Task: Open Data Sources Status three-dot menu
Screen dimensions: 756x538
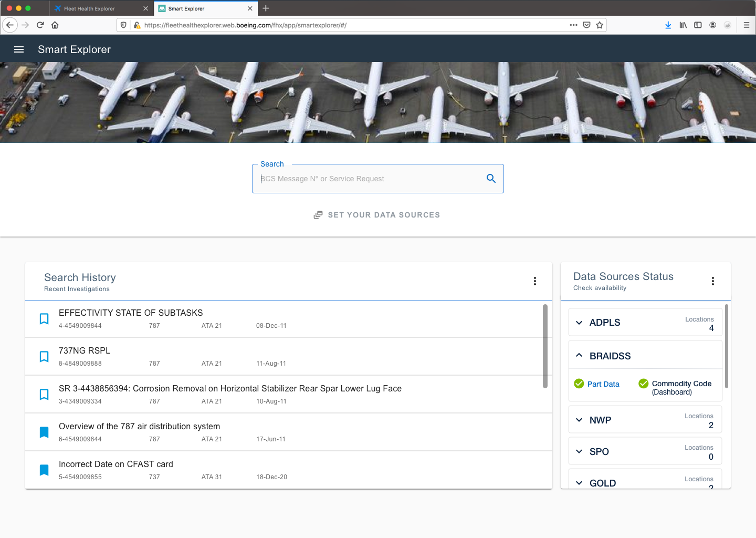Action: click(x=712, y=281)
